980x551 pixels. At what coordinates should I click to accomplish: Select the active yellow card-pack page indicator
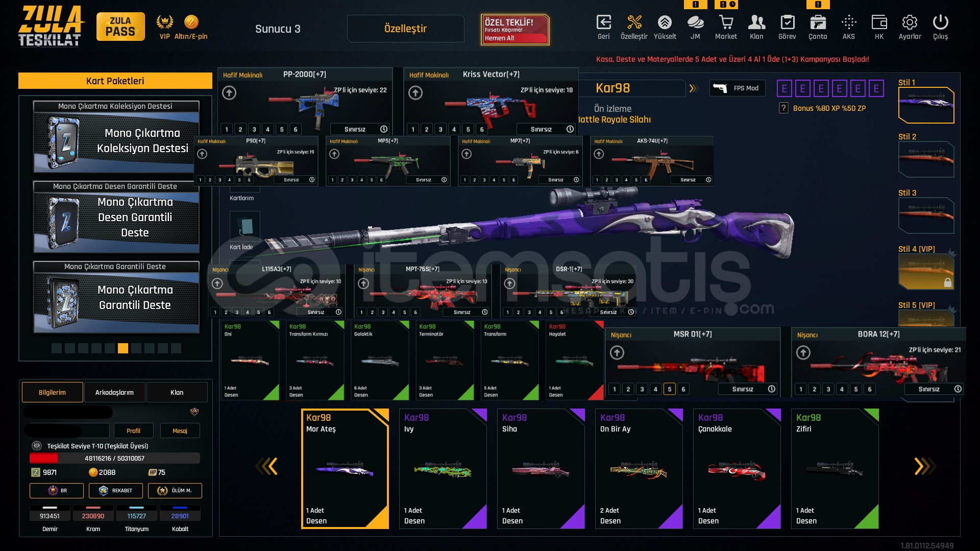coord(123,348)
